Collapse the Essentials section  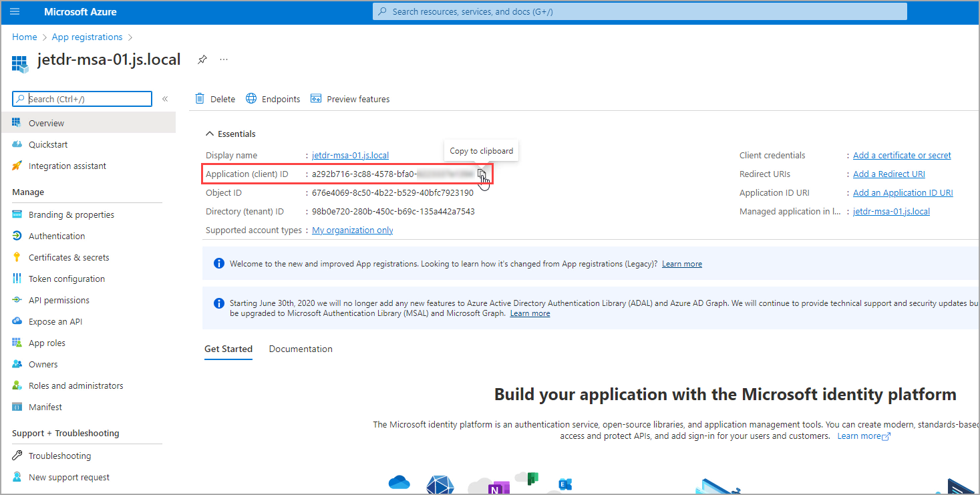(210, 134)
